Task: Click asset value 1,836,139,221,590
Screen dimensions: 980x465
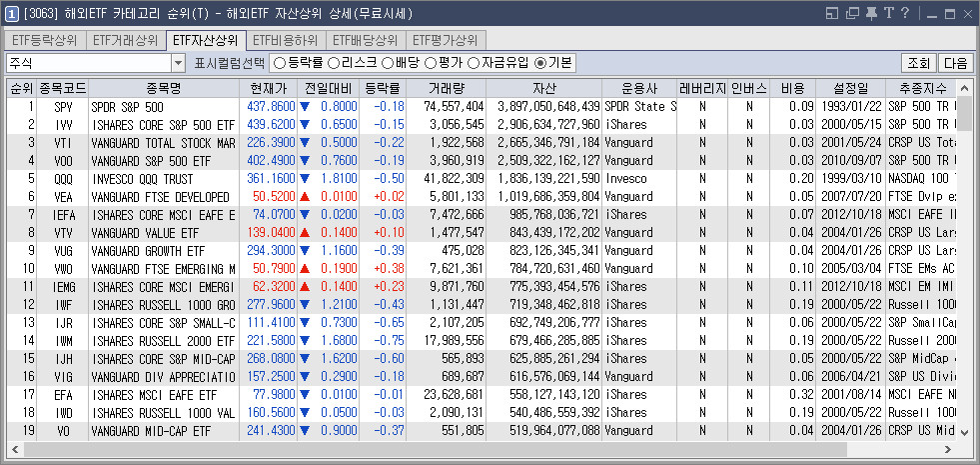Action: [x=548, y=180]
